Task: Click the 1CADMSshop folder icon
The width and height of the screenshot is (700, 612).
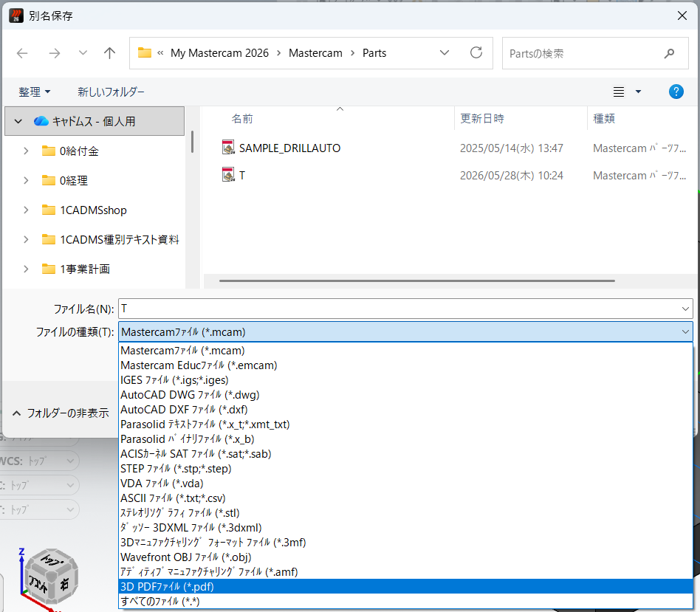Action: [48, 210]
